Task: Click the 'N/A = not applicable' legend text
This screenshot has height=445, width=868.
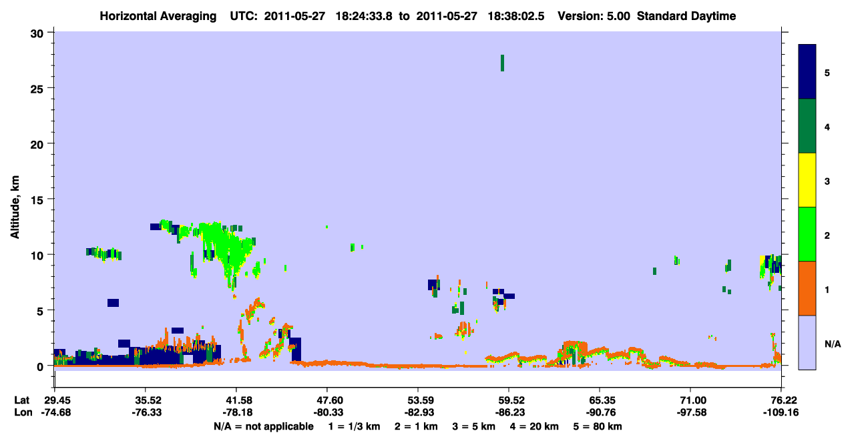Action: pos(264,426)
